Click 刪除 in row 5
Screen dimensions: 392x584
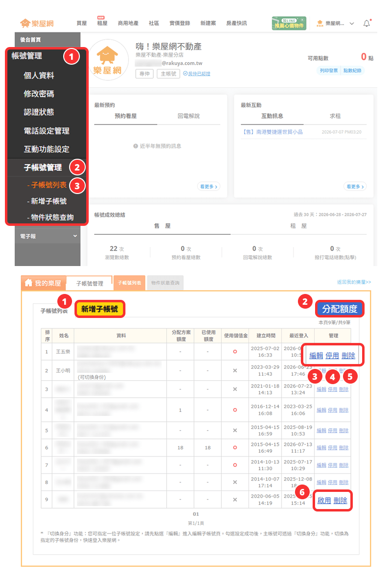tap(343, 431)
